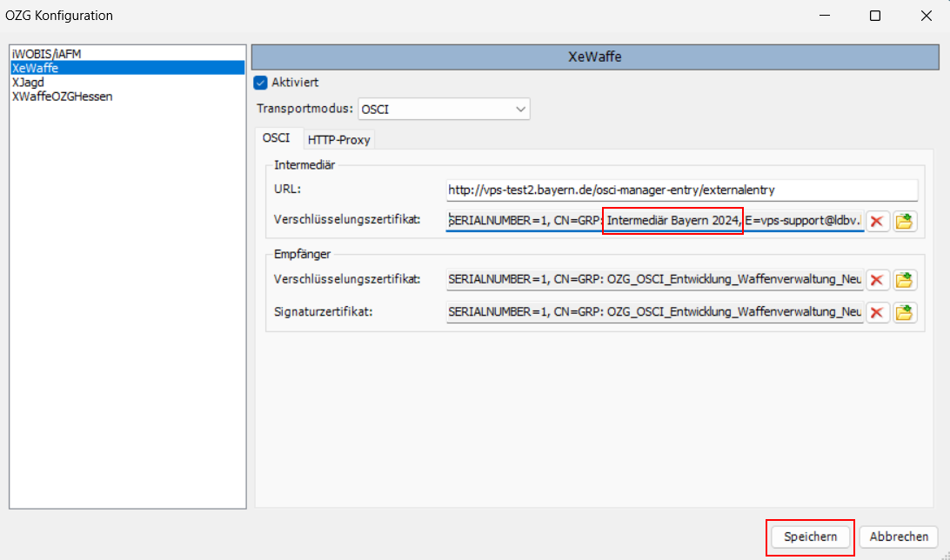Clear the Intermediär Verschlüsselungszertifikat with red X

click(877, 221)
